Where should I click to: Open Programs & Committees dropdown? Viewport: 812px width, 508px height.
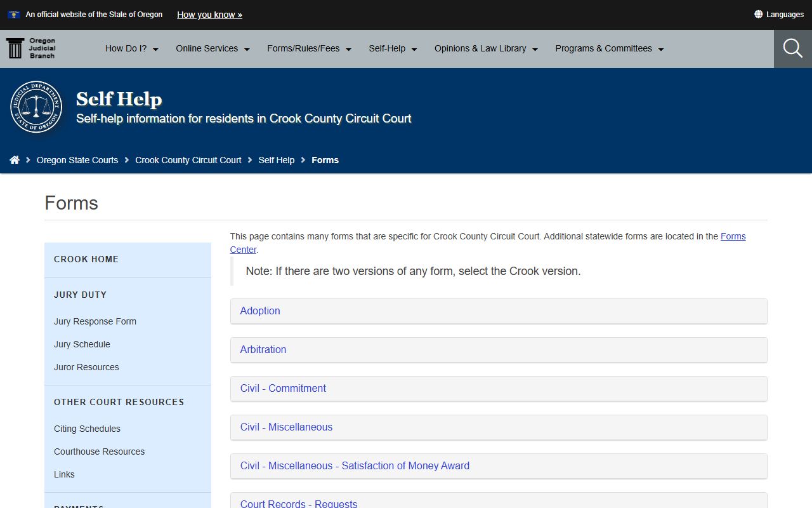pos(610,48)
